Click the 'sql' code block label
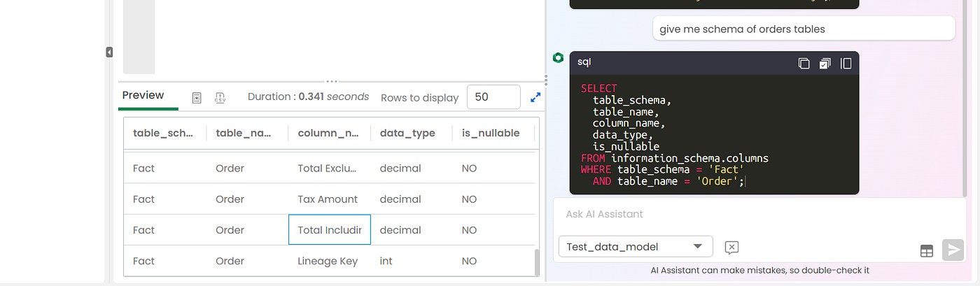 [584, 62]
